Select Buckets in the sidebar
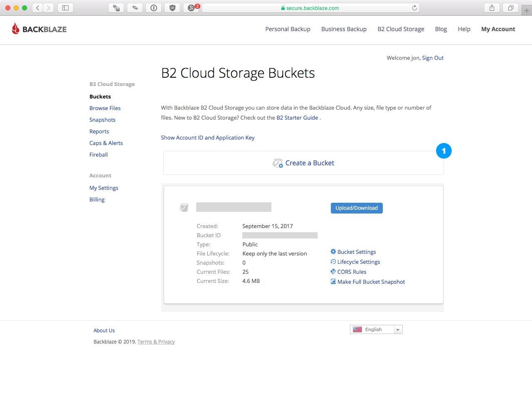This screenshot has width=532, height=393. click(x=100, y=96)
